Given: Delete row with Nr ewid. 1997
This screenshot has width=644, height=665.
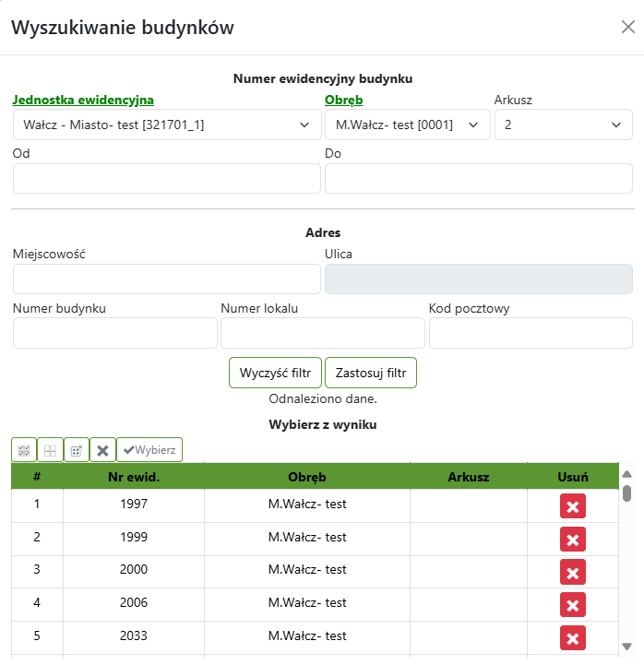Looking at the screenshot, I should coord(572,505).
